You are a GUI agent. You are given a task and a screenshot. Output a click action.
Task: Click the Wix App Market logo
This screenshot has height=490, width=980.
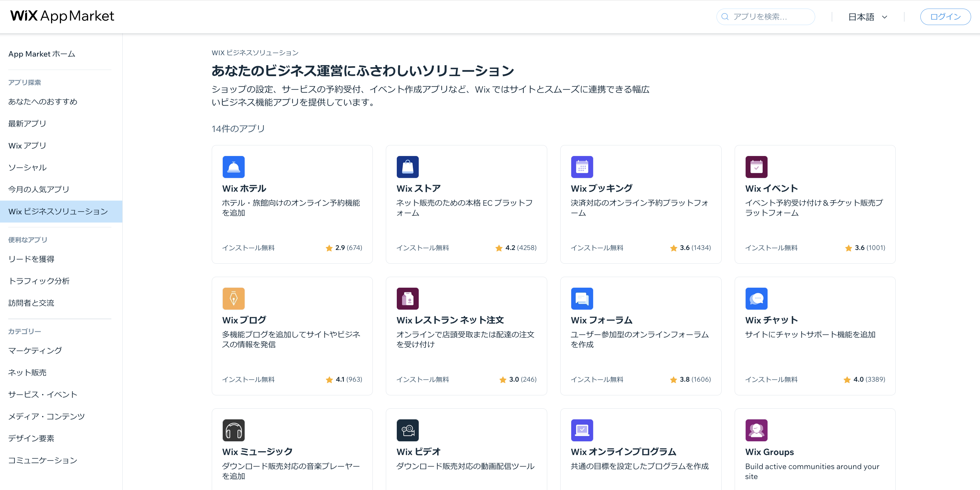click(x=62, y=16)
